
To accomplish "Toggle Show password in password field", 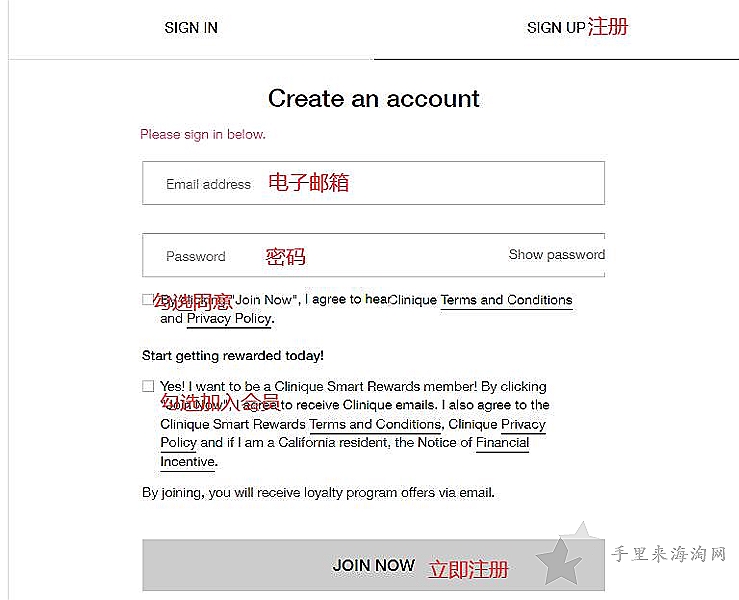I will tap(557, 255).
